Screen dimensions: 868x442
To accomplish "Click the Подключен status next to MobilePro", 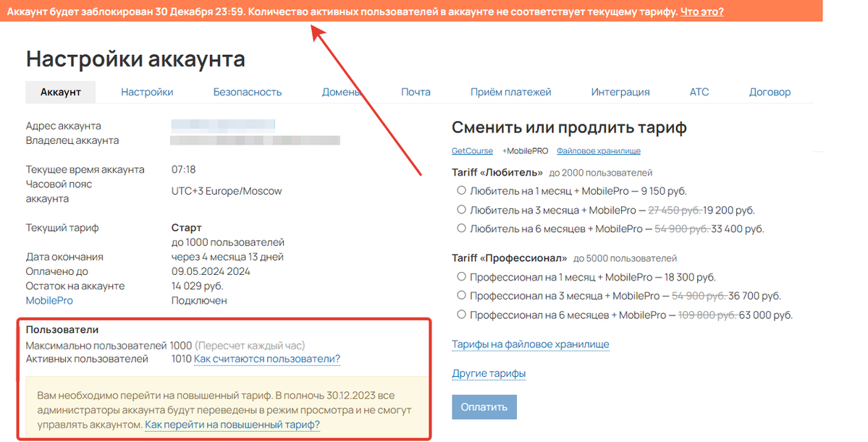I will click(x=199, y=300).
